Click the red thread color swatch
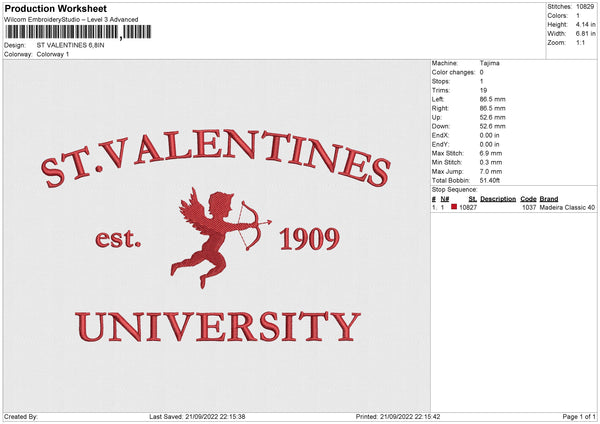This screenshot has height=424, width=600. [x=454, y=207]
